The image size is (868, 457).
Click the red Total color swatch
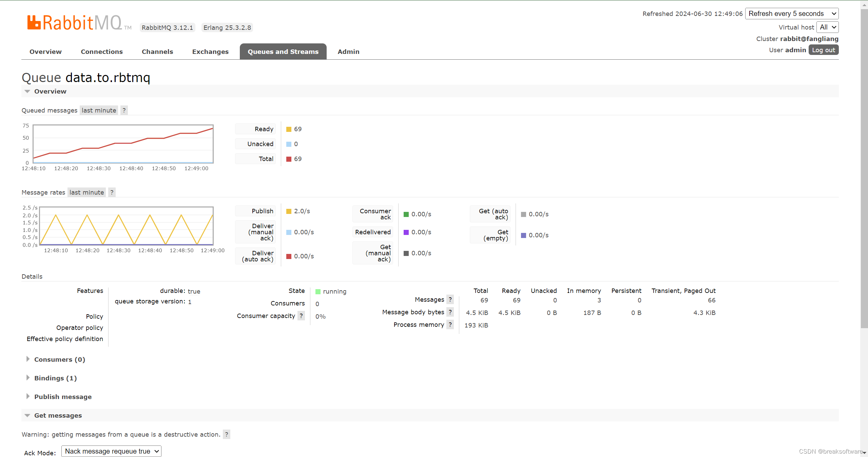(x=289, y=159)
